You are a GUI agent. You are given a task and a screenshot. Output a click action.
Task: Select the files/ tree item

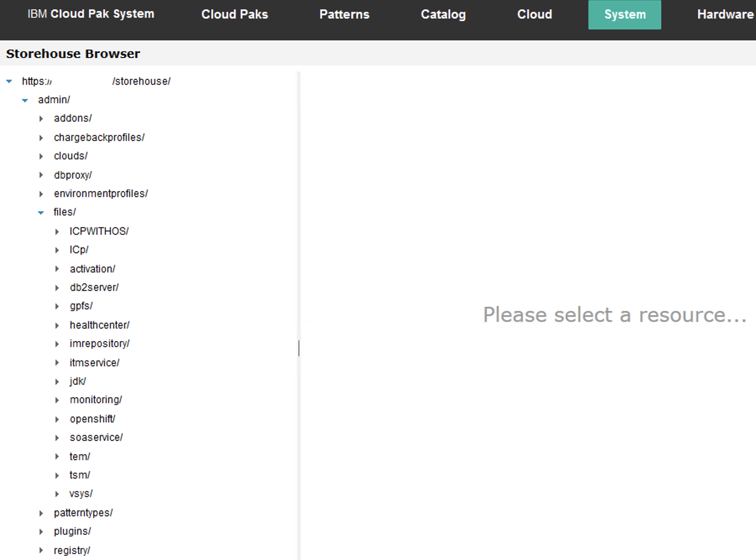pyautogui.click(x=65, y=212)
